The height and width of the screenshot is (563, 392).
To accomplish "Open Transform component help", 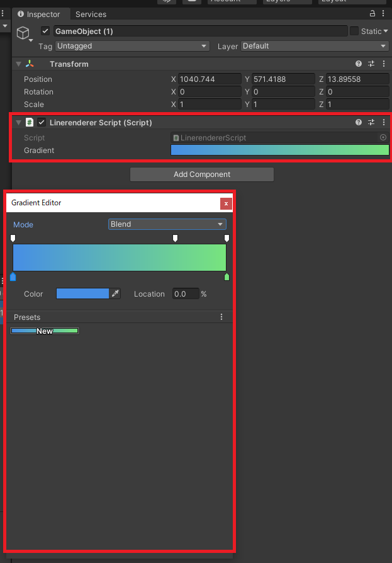I will point(358,64).
